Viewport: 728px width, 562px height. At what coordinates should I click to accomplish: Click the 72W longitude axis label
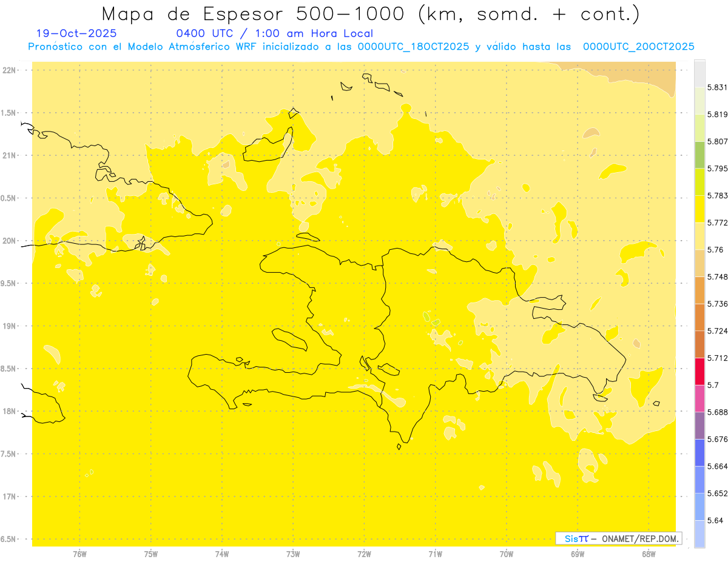click(x=364, y=554)
